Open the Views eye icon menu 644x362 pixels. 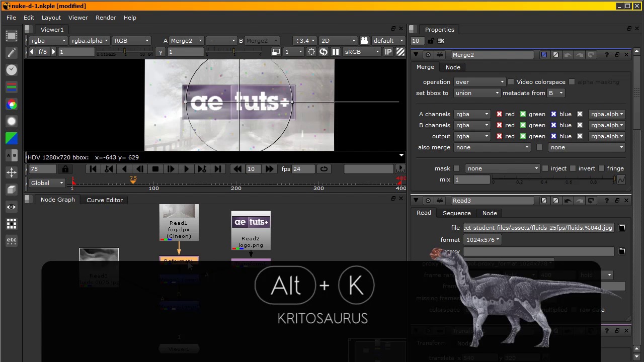(12, 207)
